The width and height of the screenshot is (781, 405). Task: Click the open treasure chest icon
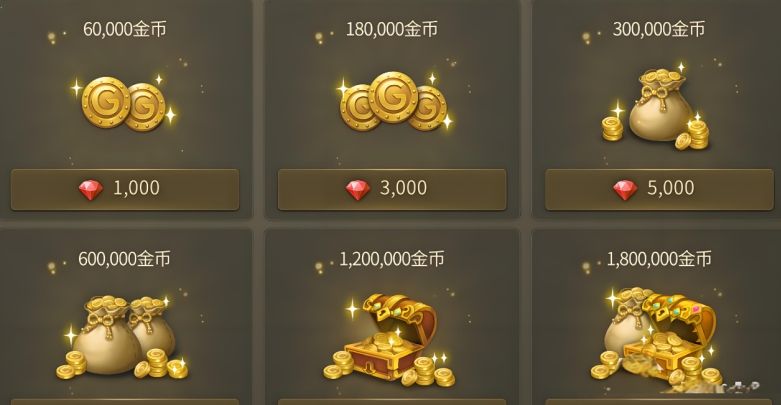point(391,339)
